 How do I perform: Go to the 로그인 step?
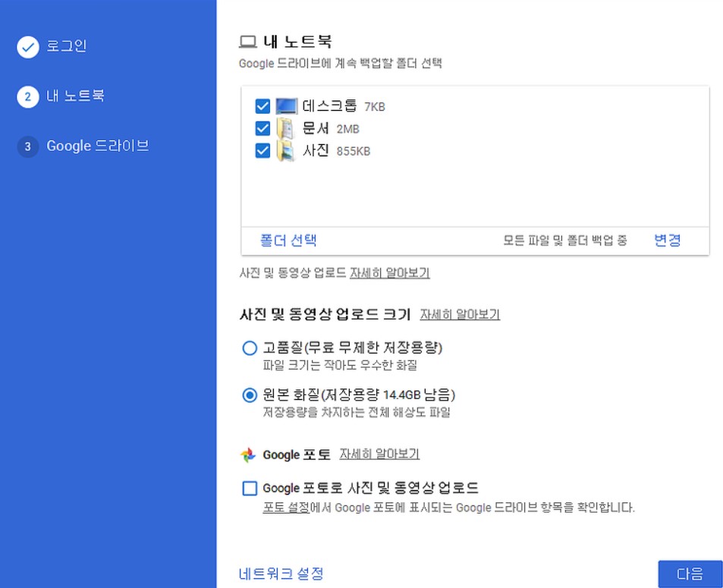pyautogui.click(x=67, y=46)
